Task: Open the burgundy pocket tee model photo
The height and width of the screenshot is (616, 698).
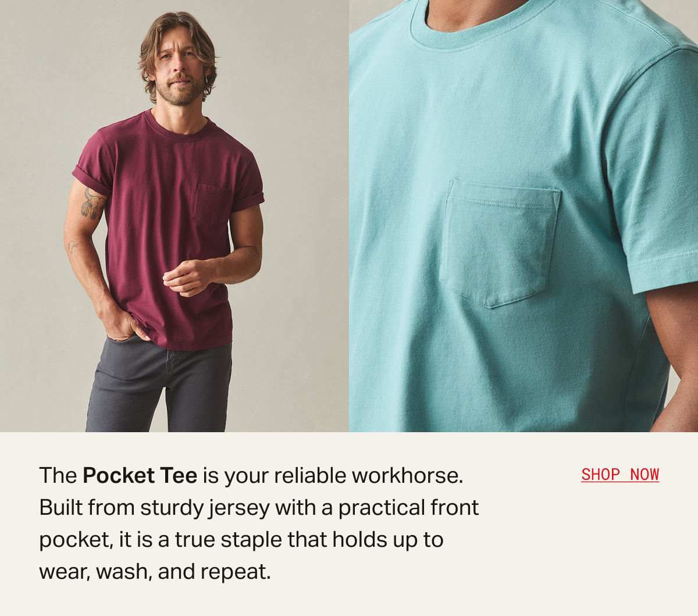Action: click(x=174, y=216)
